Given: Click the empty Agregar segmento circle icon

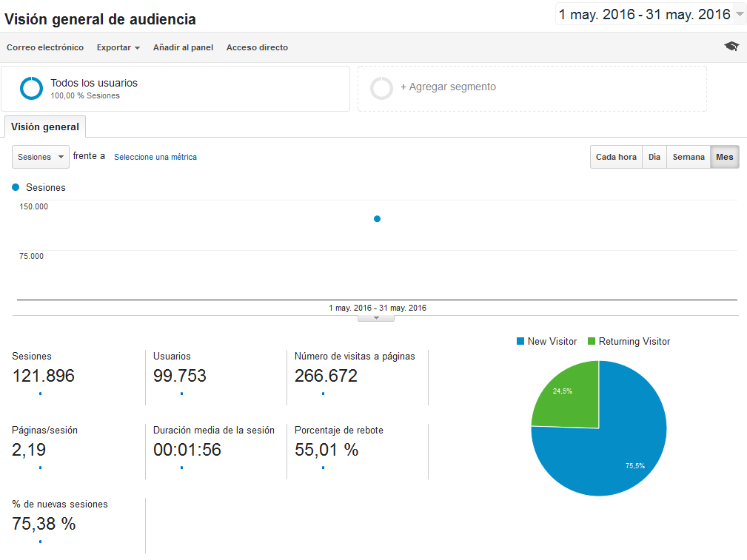Looking at the screenshot, I should (381, 88).
